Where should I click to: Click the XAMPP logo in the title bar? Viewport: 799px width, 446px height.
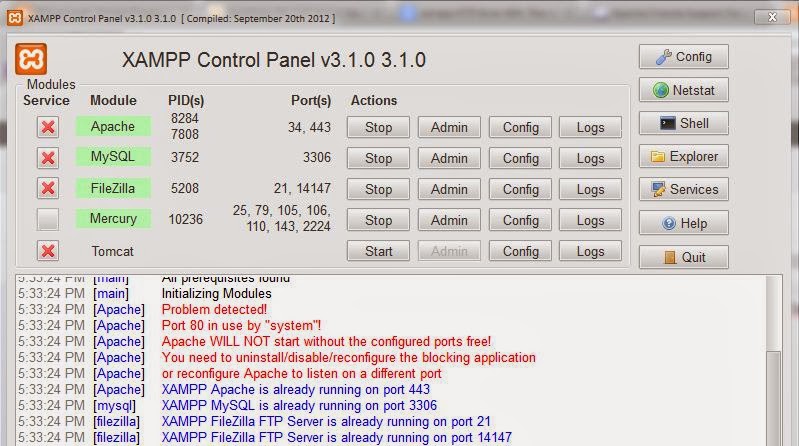[15, 18]
